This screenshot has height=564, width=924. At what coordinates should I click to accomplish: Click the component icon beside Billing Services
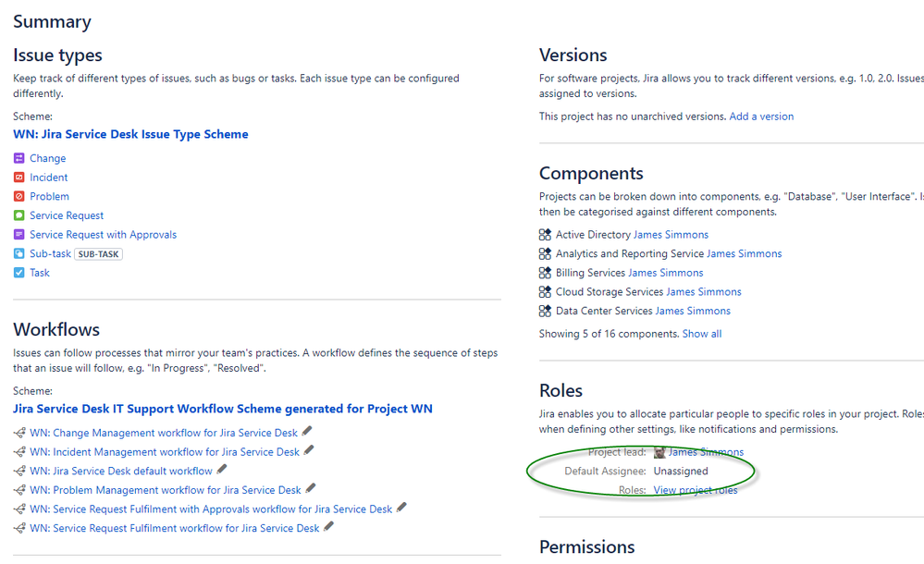coord(544,273)
